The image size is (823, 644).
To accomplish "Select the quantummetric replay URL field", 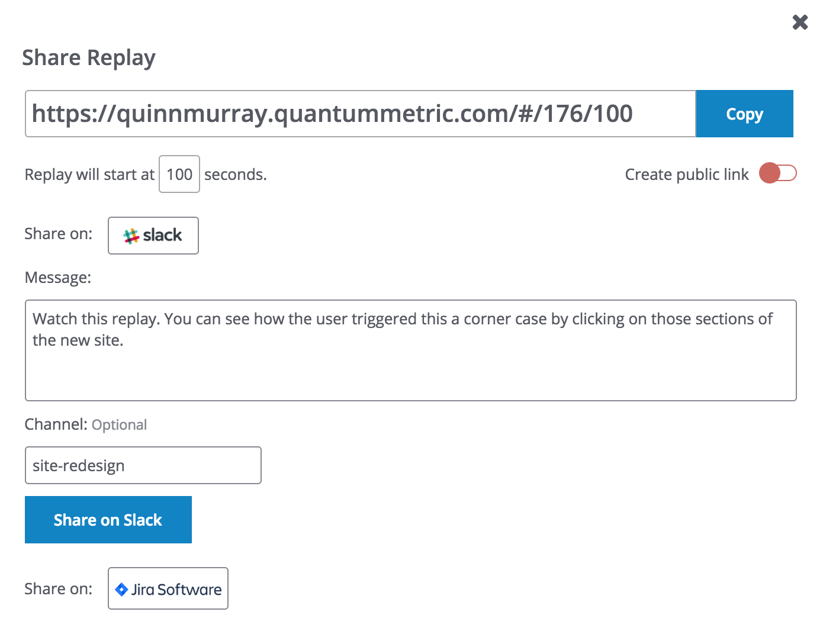I will 360,114.
